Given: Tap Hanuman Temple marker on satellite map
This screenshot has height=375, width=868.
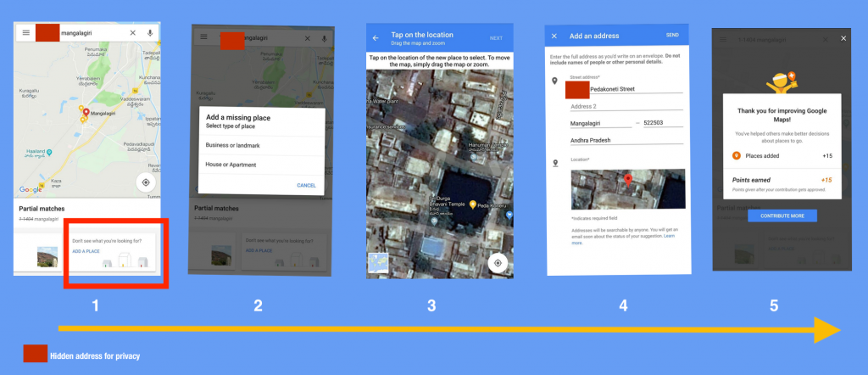Looking at the screenshot, I should [473, 157].
